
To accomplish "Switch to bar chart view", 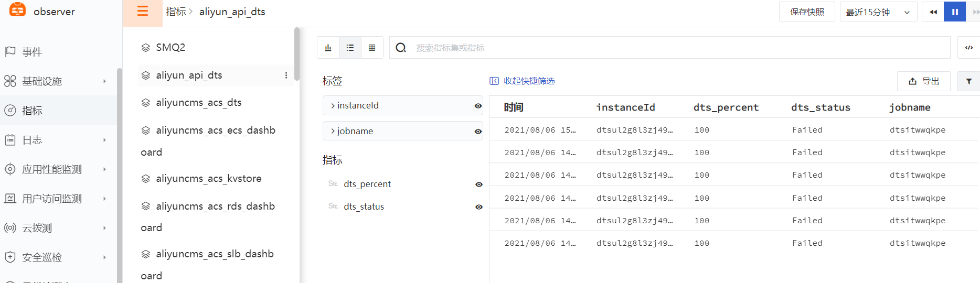I will [328, 48].
